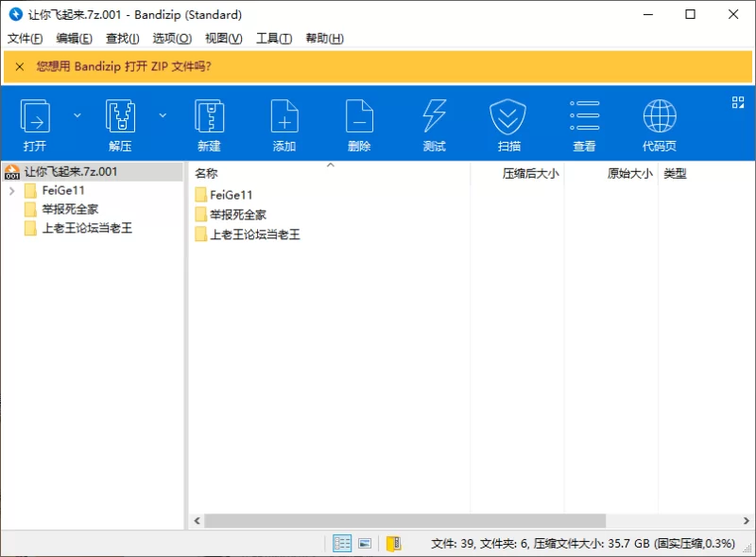This screenshot has width=756, height=557.
Task: Expand the FeiGe11 folder in the tree
Action: click(11, 191)
